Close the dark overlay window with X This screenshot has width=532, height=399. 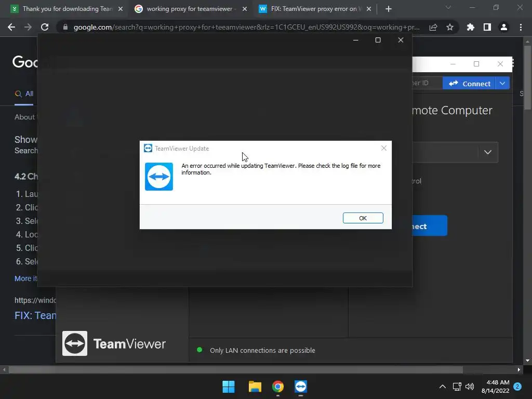pyautogui.click(x=401, y=40)
